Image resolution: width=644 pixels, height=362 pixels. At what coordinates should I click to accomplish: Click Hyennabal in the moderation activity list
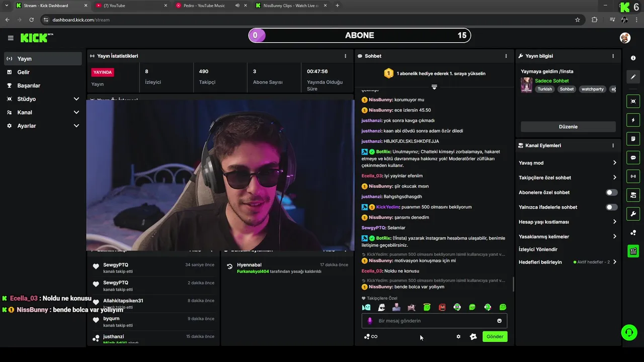click(249, 265)
